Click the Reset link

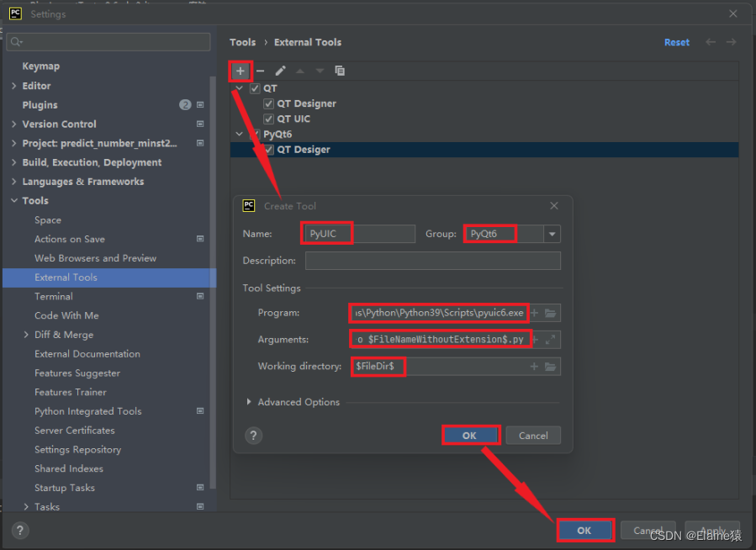tap(676, 42)
